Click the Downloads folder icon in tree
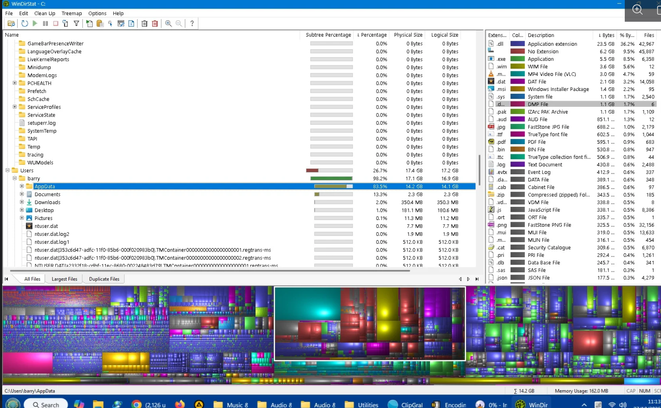Screen dimensions: 661x408 [x=29, y=202]
